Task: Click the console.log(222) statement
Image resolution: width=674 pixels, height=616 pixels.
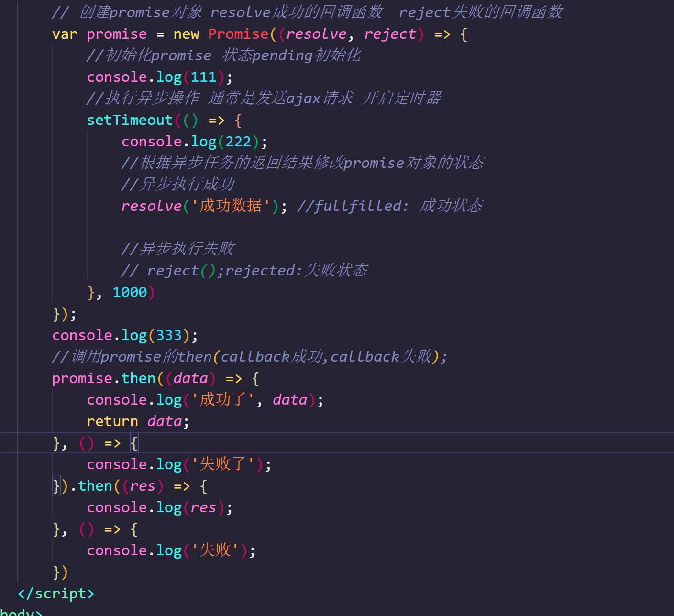Action: pos(194,142)
